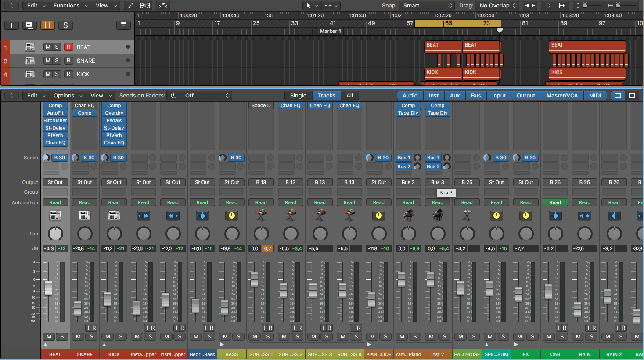The height and width of the screenshot is (360, 644).
Task: Click Marker 1 in the ruler
Action: click(330, 31)
